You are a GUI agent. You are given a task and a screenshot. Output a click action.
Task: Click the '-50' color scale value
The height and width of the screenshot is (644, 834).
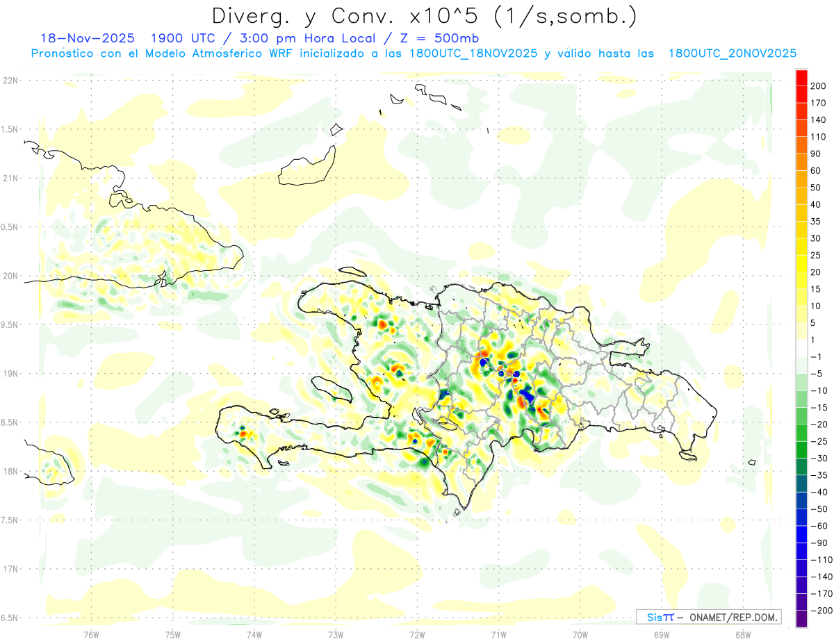tap(819, 509)
